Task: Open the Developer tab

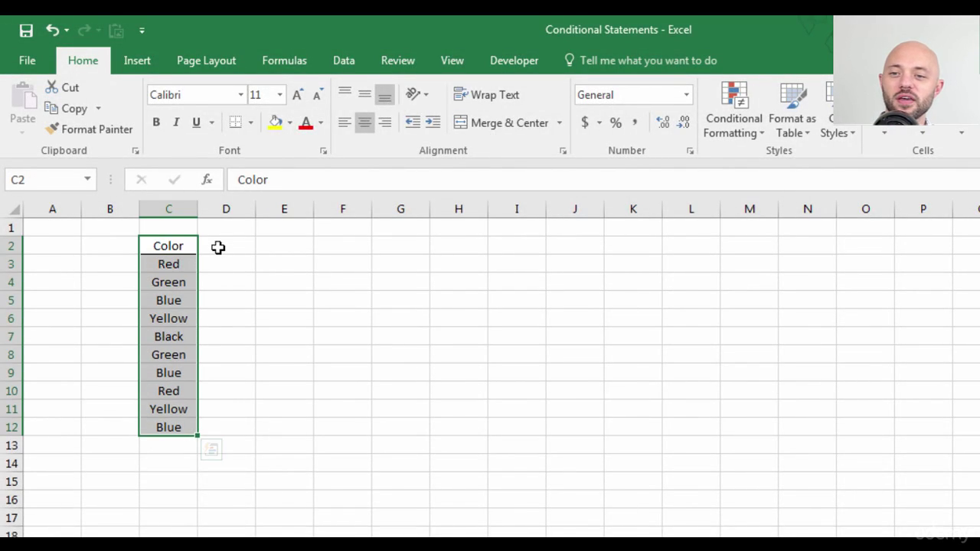Action: [514, 60]
